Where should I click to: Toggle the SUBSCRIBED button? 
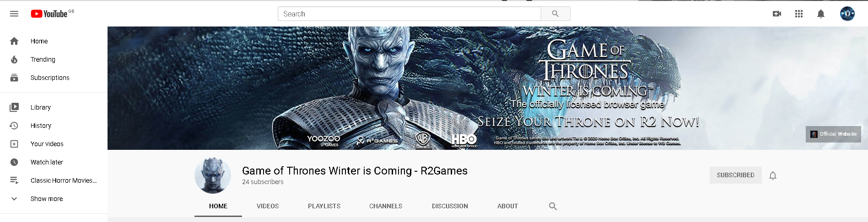point(735,175)
